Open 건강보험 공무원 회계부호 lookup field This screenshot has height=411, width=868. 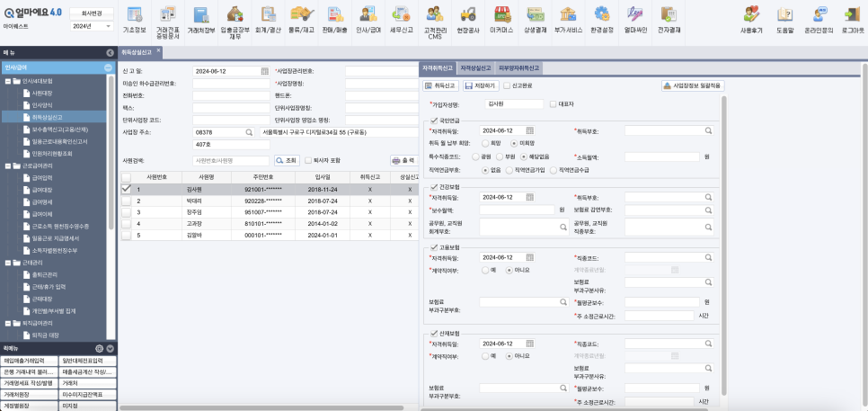524,227
